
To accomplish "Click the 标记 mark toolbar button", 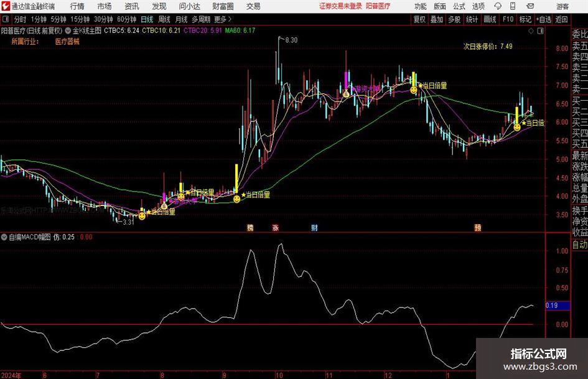I will pos(525,19).
